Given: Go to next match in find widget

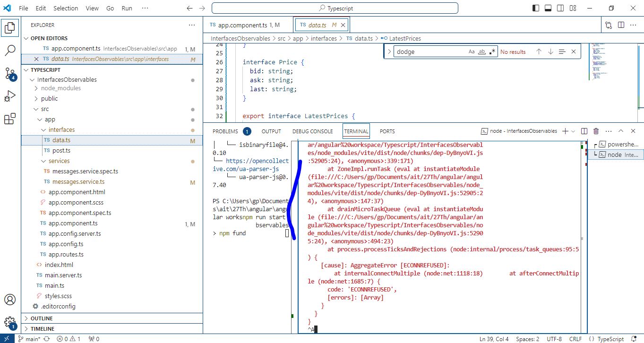Looking at the screenshot, I should point(550,51).
